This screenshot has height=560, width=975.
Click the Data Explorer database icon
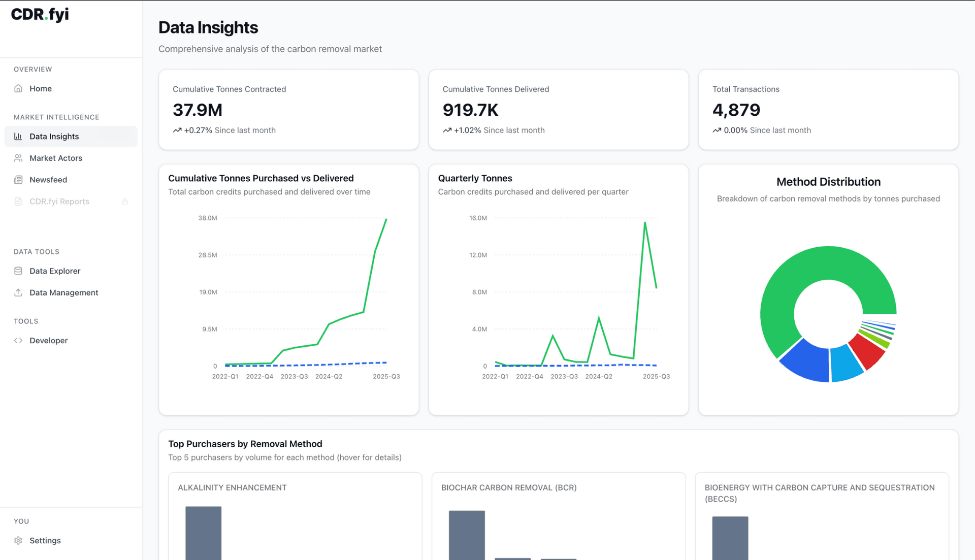[18, 271]
